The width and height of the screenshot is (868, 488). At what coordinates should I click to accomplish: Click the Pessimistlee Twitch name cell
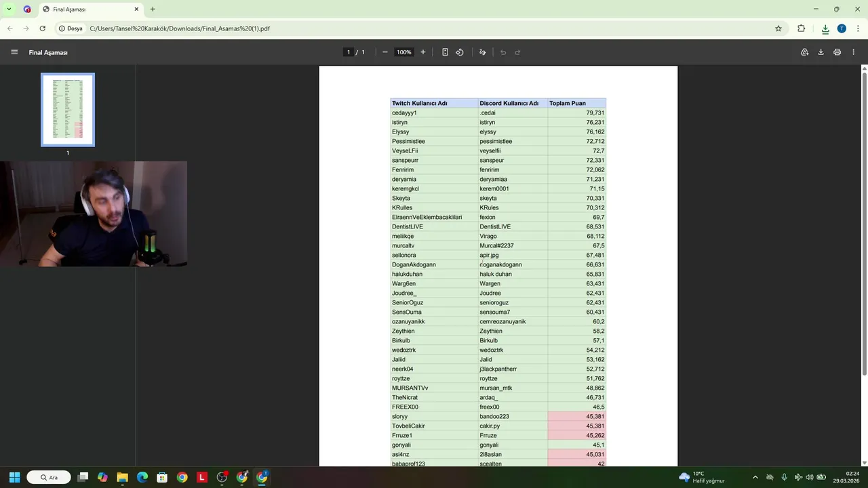(x=434, y=141)
